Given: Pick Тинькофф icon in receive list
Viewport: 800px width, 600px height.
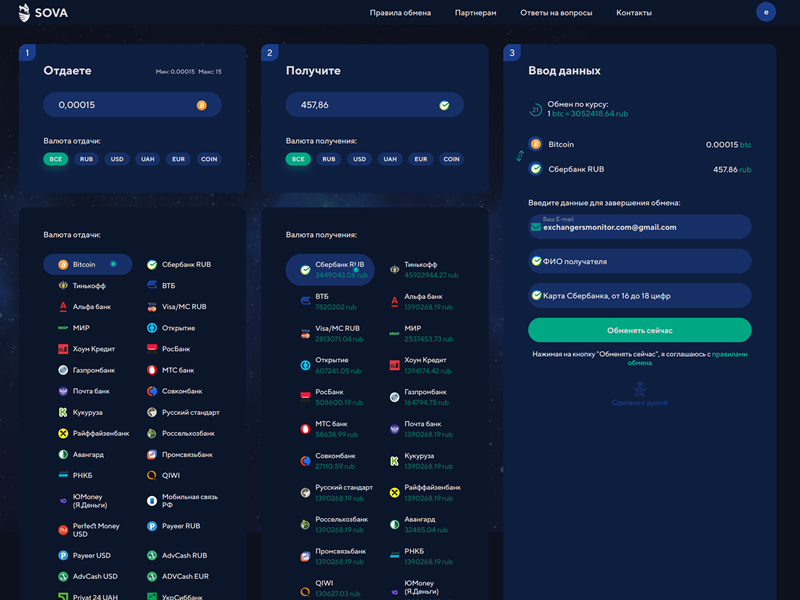Looking at the screenshot, I should 394,269.
